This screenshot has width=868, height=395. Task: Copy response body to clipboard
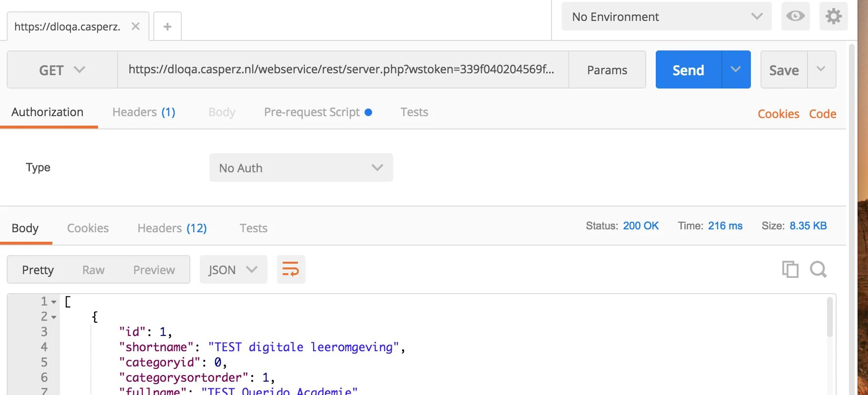click(790, 269)
